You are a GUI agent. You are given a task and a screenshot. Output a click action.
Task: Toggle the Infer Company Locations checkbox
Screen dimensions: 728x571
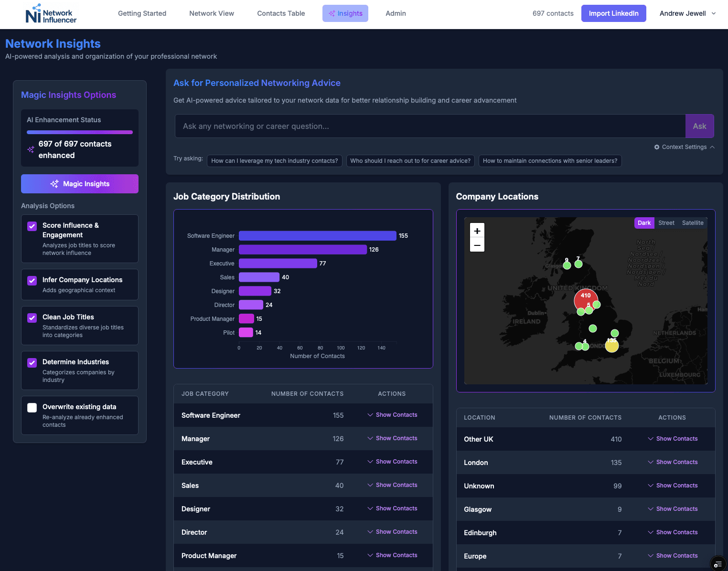pyautogui.click(x=32, y=281)
